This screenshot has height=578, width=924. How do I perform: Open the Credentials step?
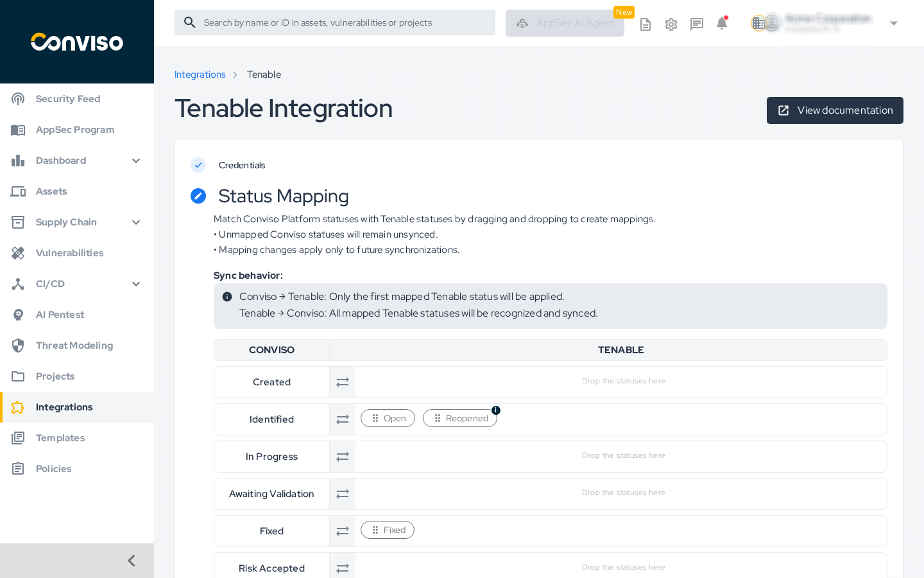242,165
